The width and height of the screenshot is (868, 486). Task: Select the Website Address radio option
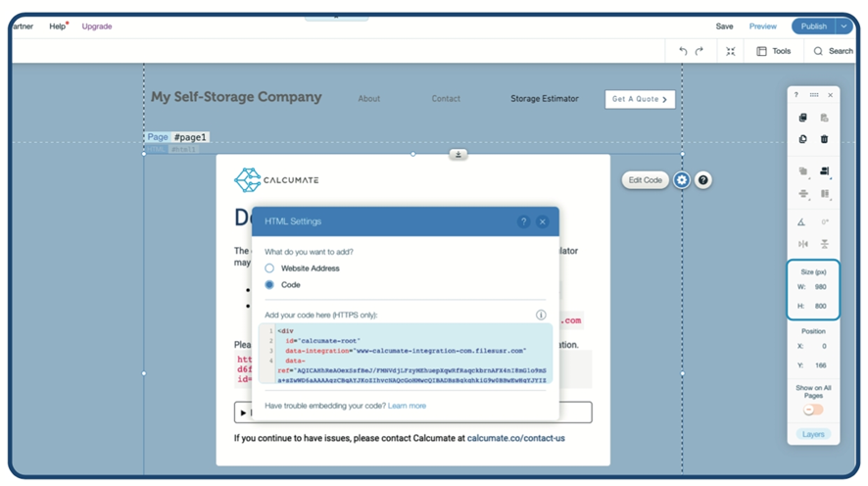coord(269,267)
